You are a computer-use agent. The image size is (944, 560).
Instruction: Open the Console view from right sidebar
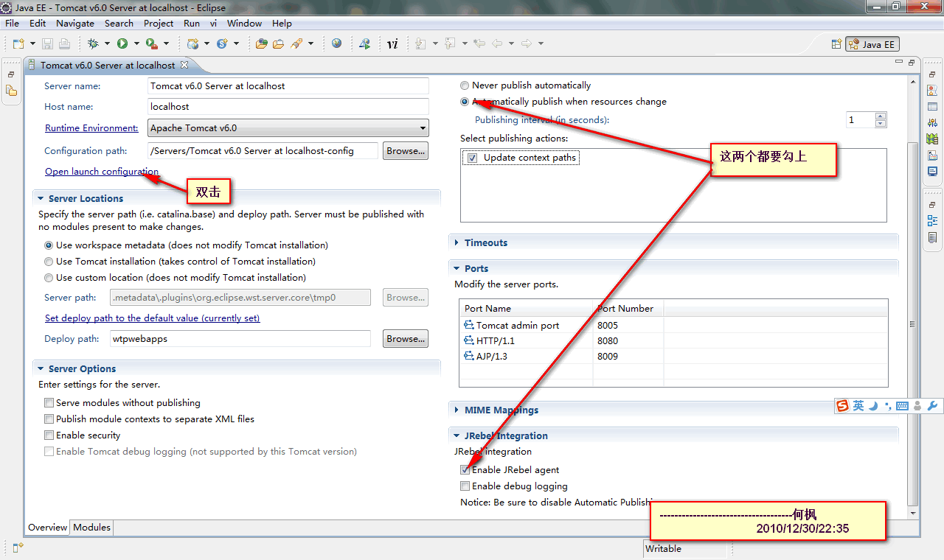[933, 172]
